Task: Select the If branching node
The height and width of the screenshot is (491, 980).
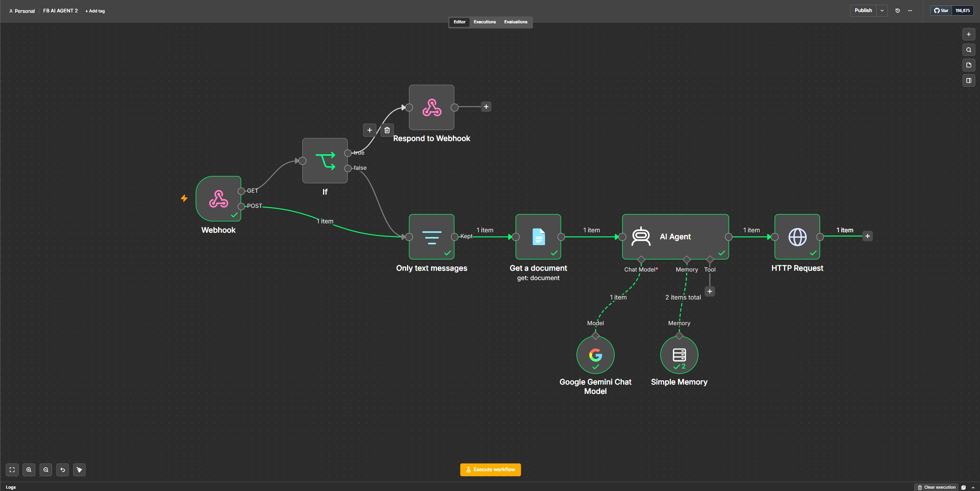Action: [x=325, y=160]
